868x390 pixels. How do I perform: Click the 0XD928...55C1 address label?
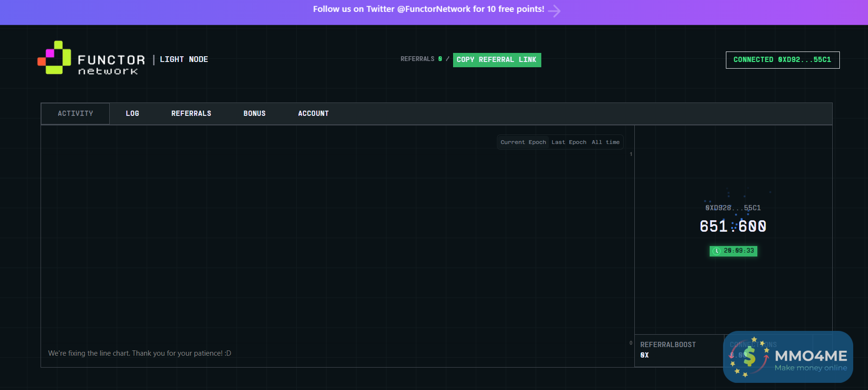click(x=733, y=208)
